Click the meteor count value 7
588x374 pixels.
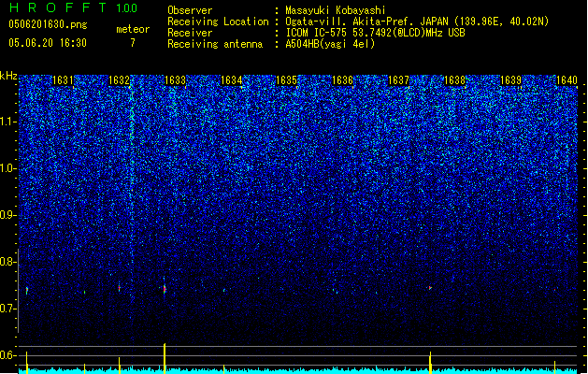pos(133,43)
